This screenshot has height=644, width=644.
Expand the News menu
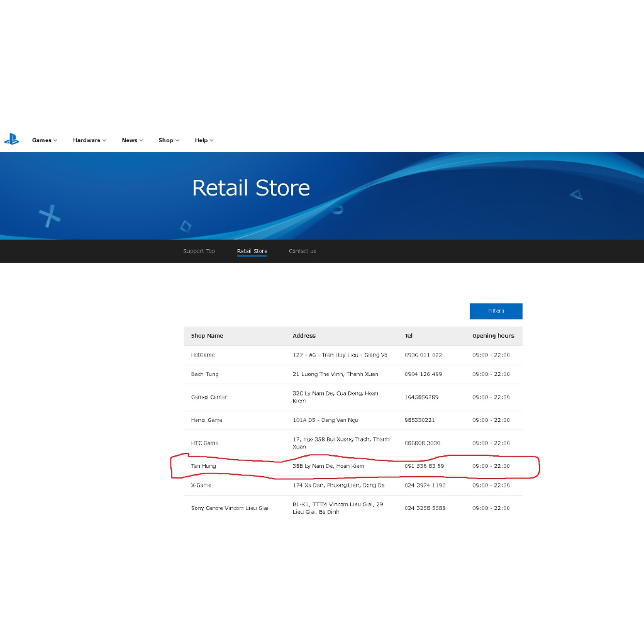(132, 140)
